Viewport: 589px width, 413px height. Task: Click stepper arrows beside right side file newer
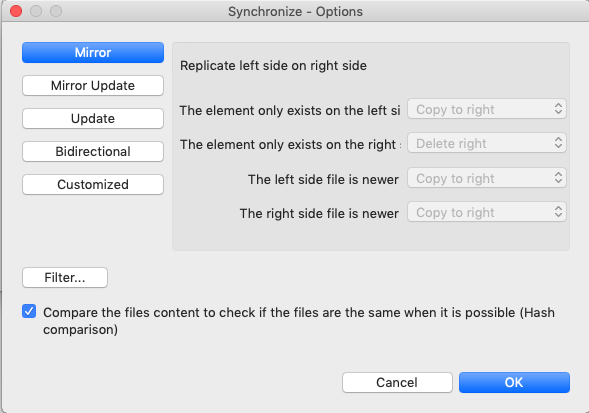pos(558,212)
